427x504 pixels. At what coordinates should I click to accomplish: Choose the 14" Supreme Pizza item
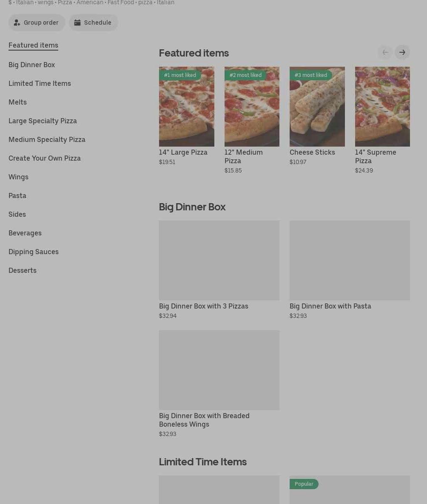tap(382, 106)
